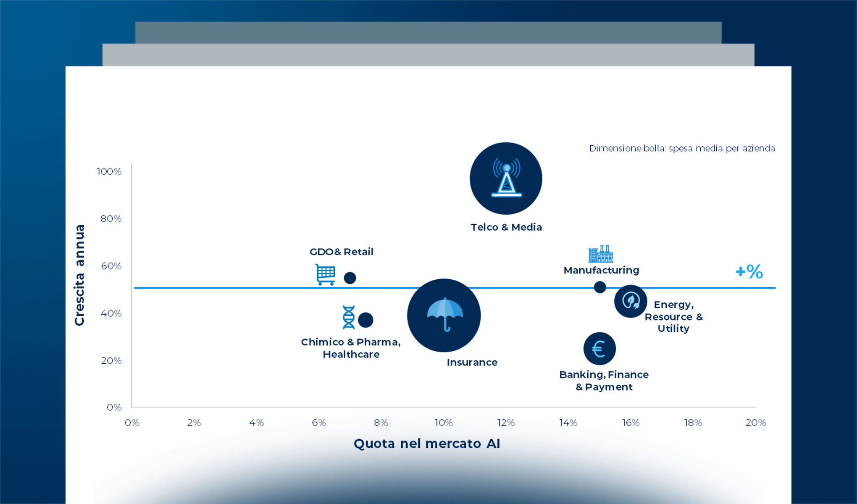Select the Chimico & Pharma, Healthcare caption
This screenshot has height=504, width=857.
coord(351,348)
